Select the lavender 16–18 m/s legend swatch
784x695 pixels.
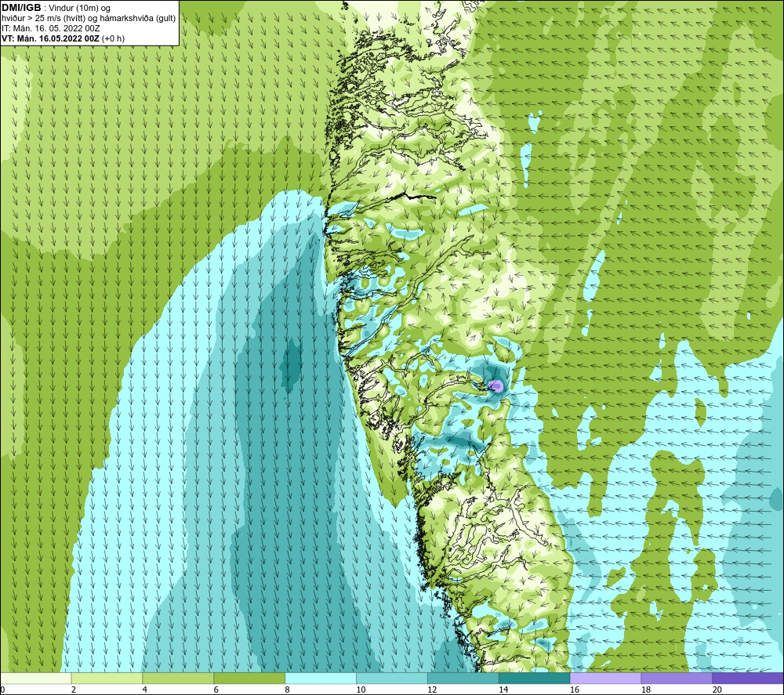[605, 679]
